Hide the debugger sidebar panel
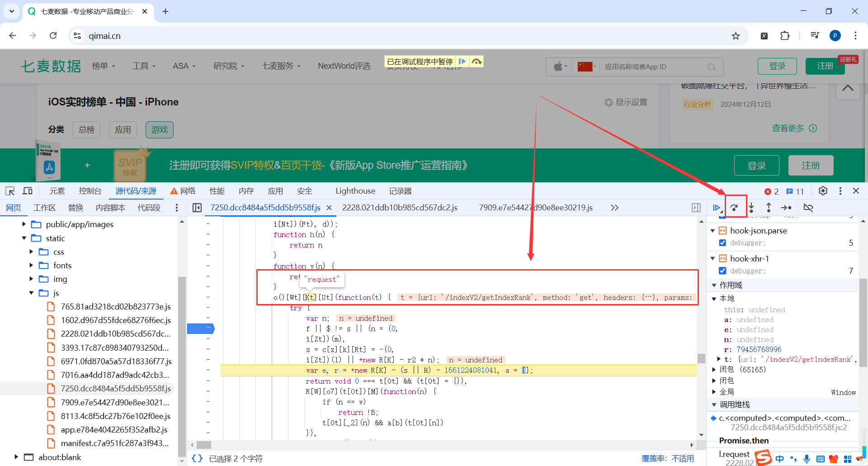Image resolution: width=868 pixels, height=466 pixels. 696,208
